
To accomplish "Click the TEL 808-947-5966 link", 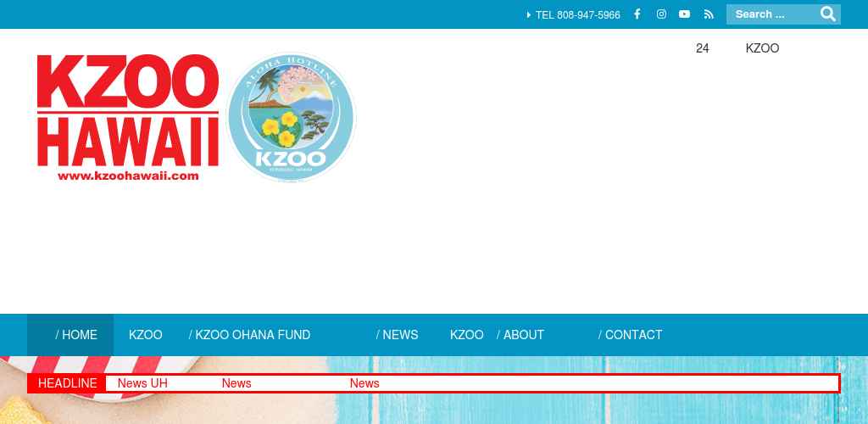I will click(574, 15).
